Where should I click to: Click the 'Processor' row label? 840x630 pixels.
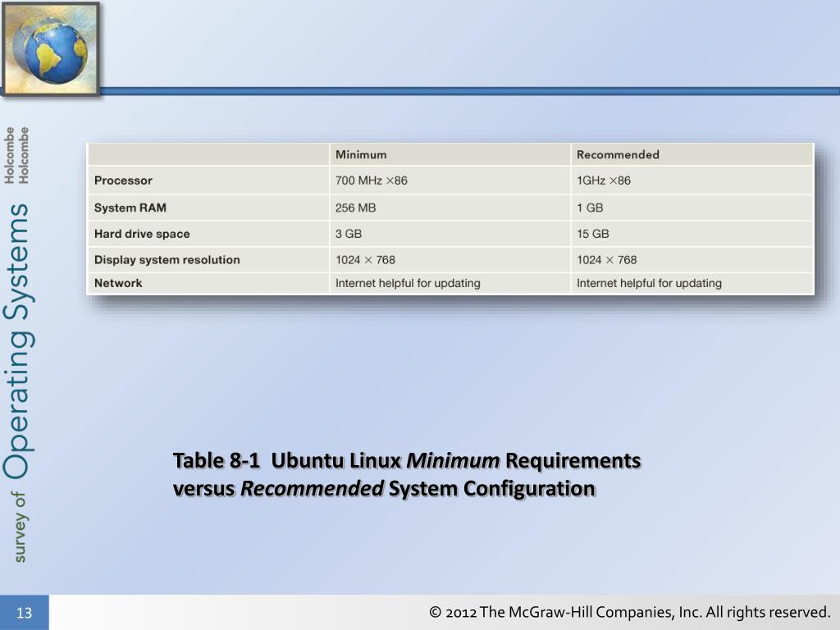[123, 180]
